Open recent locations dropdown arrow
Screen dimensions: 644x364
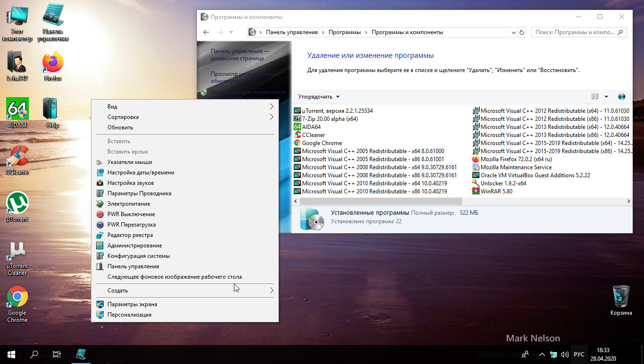point(231,32)
